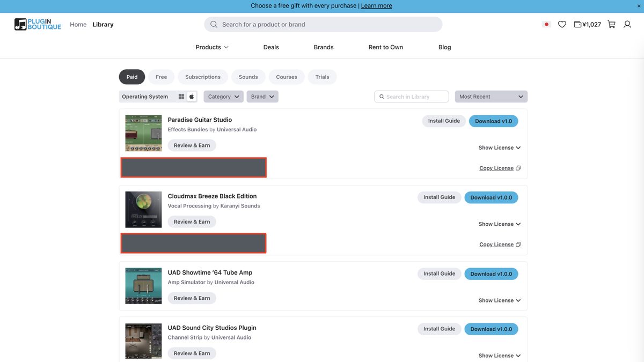Open the Most Recent sort dropdown
Image resolution: width=644 pixels, height=362 pixels.
(491, 97)
